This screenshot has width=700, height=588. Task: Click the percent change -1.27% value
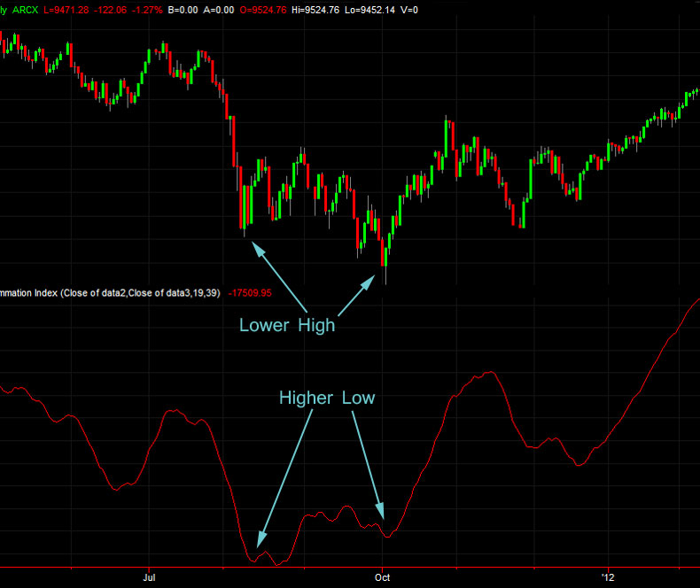(147, 10)
